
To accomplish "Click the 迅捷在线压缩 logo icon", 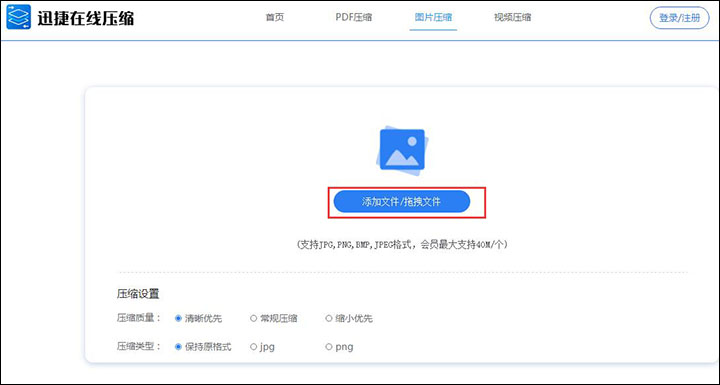I will tap(18, 17).
